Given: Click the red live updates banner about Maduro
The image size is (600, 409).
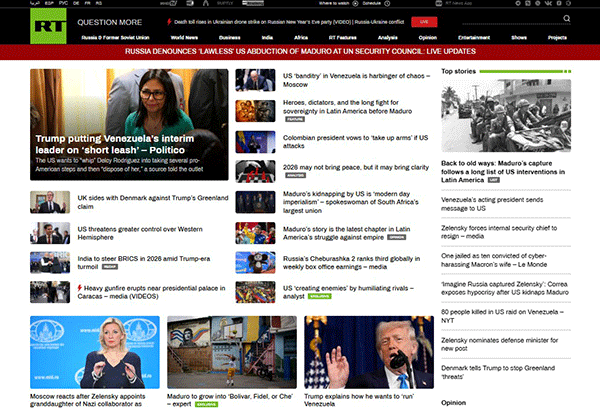Looking at the screenshot, I should [300, 49].
